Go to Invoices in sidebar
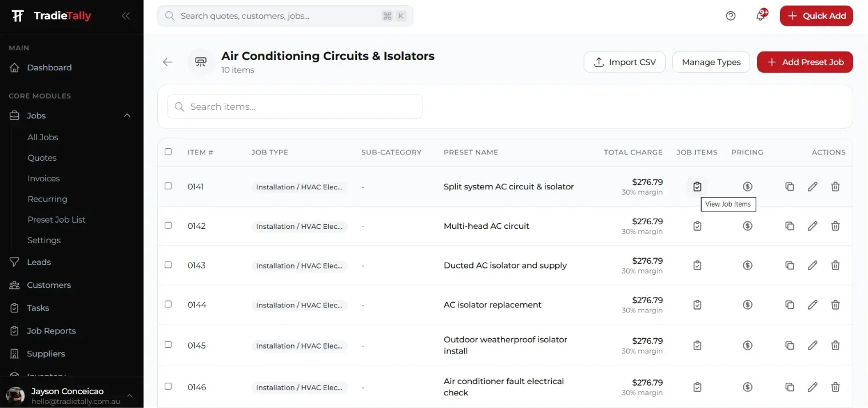The image size is (868, 408). click(x=43, y=179)
